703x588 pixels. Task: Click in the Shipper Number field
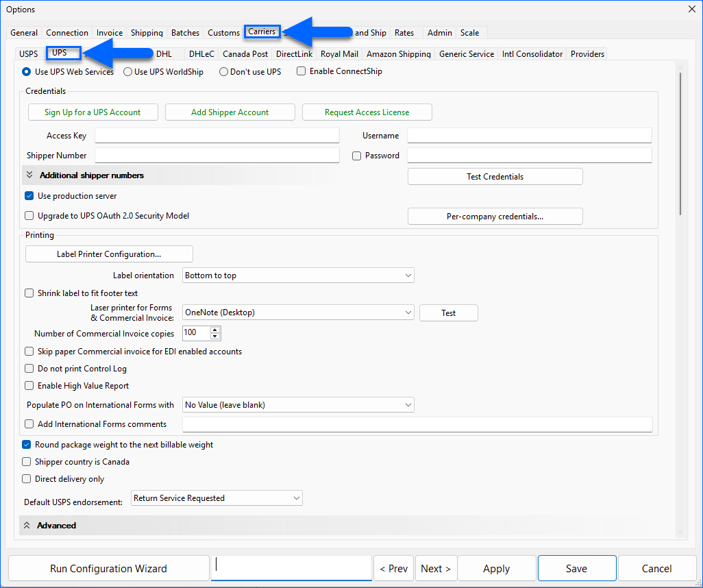click(217, 155)
